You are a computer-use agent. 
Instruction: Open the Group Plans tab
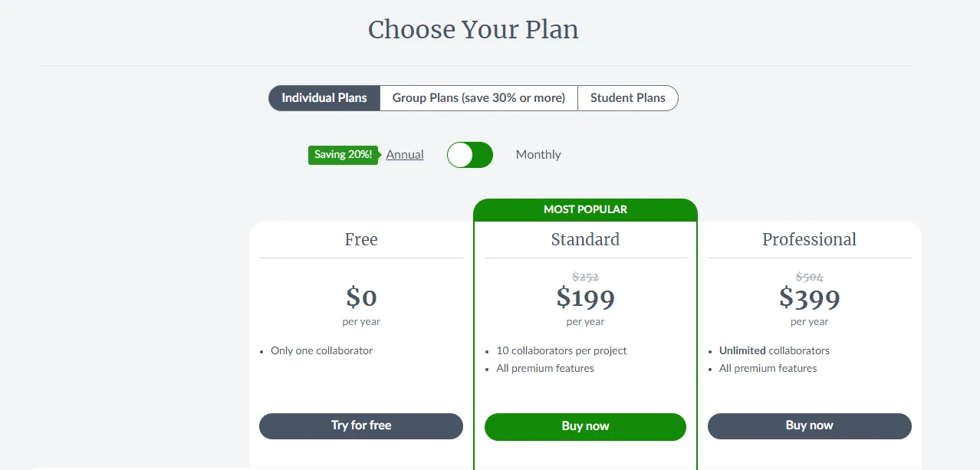478,98
